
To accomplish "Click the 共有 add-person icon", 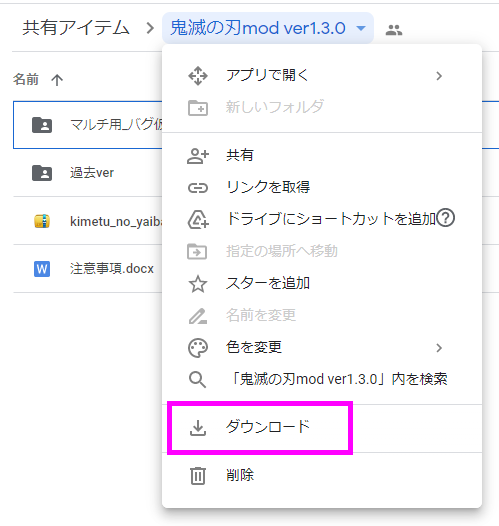I will pyautogui.click(x=198, y=156).
